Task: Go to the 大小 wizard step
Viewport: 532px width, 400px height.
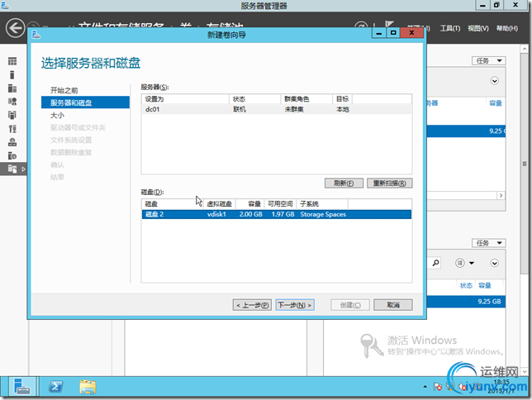Action: pos(57,115)
